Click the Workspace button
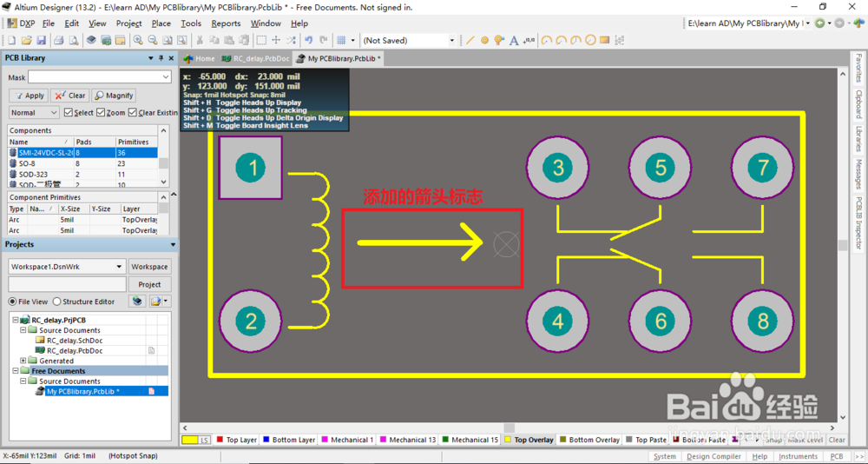 click(x=149, y=267)
